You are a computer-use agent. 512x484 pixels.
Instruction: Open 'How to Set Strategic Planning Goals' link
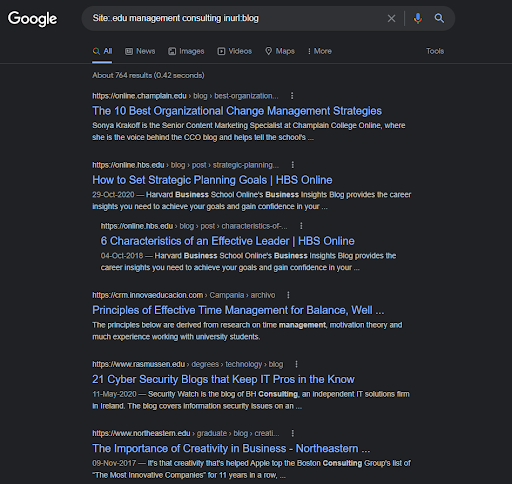[212, 180]
